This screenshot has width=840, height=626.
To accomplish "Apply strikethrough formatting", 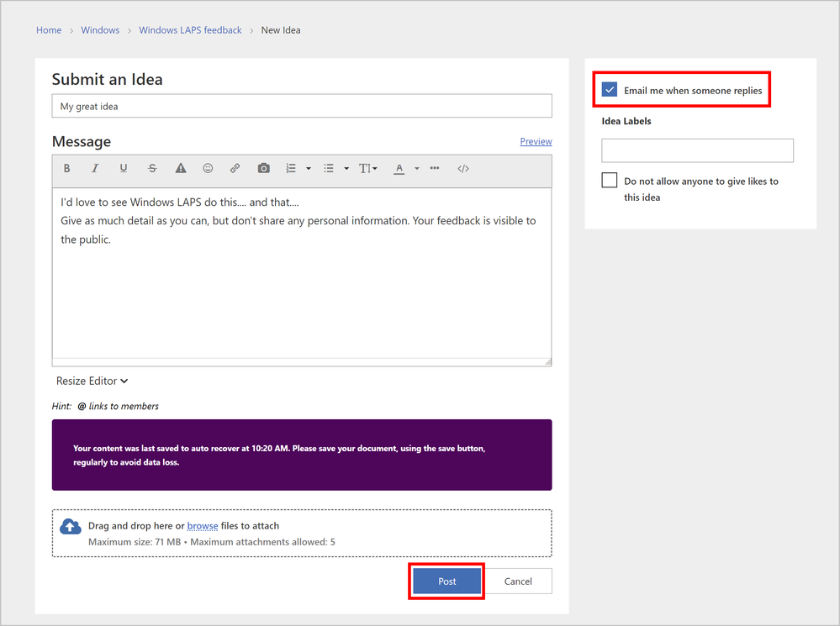I will [x=152, y=169].
